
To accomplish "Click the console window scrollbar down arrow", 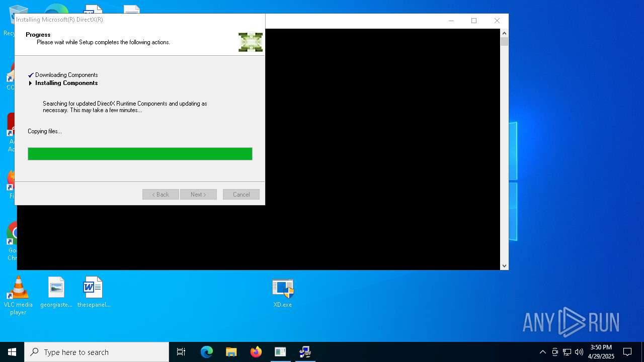I will pyautogui.click(x=505, y=265).
